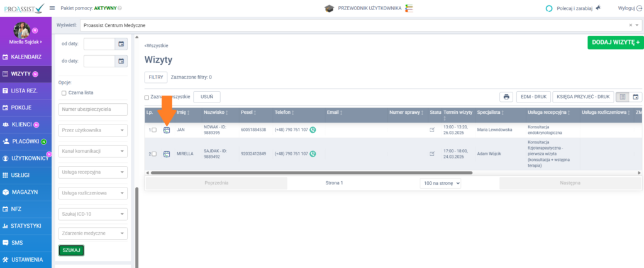Switch to calendar view icon at table right

point(635,97)
